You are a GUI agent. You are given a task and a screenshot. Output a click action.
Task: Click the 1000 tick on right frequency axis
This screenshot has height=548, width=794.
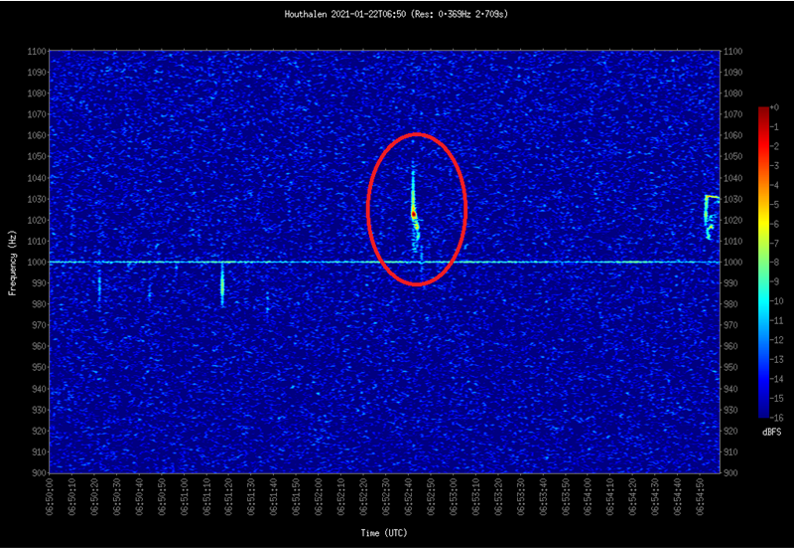click(x=733, y=262)
